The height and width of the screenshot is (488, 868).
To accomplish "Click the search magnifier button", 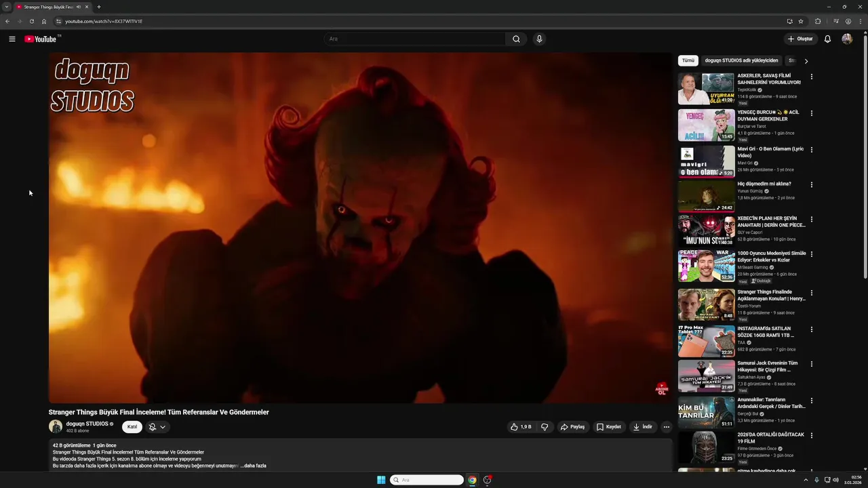I will coord(516,39).
